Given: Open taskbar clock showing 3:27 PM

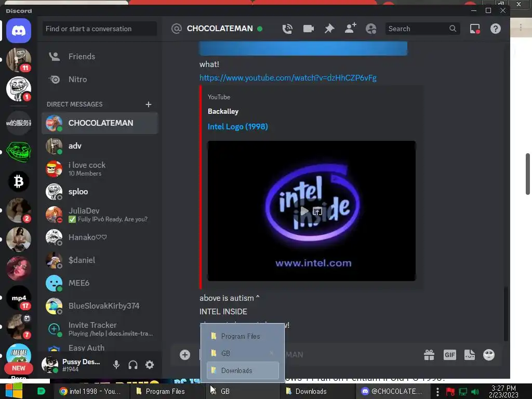Looking at the screenshot, I should click(x=503, y=392).
